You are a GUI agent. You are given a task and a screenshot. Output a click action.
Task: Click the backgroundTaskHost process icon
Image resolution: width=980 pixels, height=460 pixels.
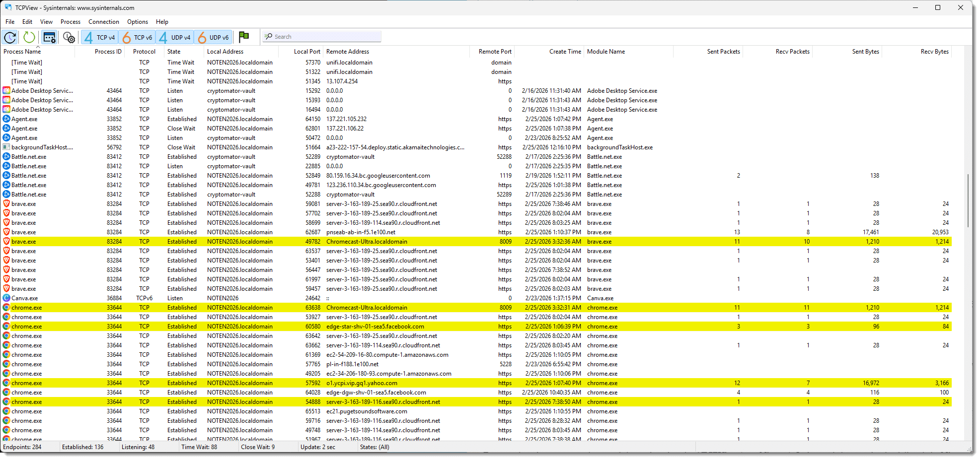pyautogui.click(x=6, y=147)
